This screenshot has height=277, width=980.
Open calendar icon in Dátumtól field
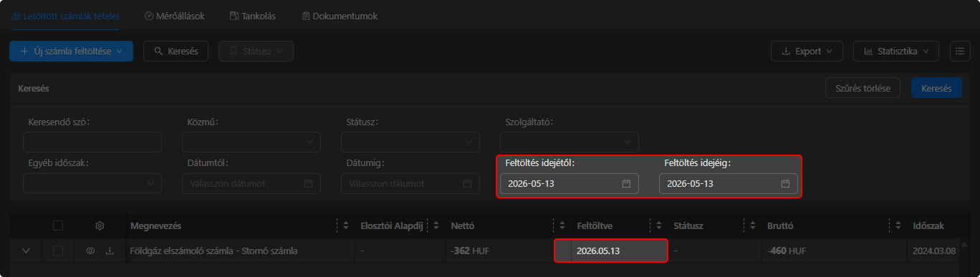click(309, 183)
